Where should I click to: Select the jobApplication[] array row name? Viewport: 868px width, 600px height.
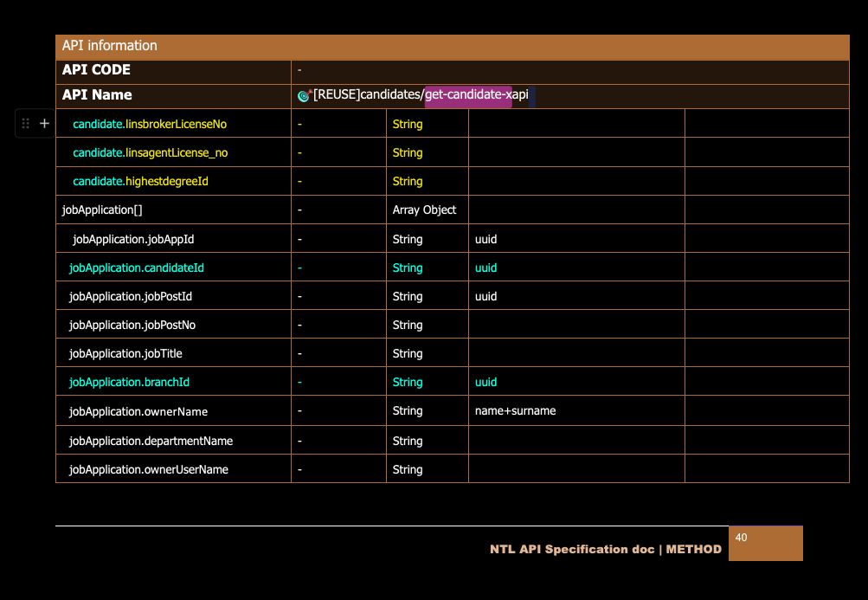102,210
